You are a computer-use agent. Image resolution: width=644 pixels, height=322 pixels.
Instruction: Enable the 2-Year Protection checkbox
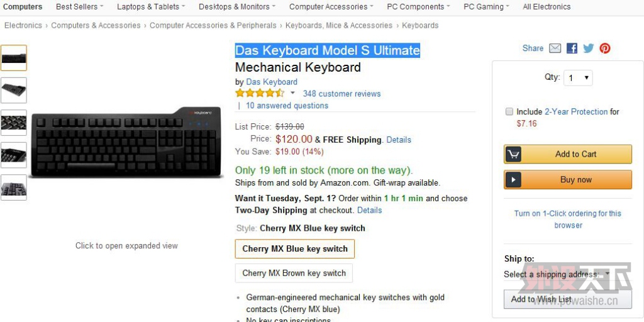tap(509, 112)
